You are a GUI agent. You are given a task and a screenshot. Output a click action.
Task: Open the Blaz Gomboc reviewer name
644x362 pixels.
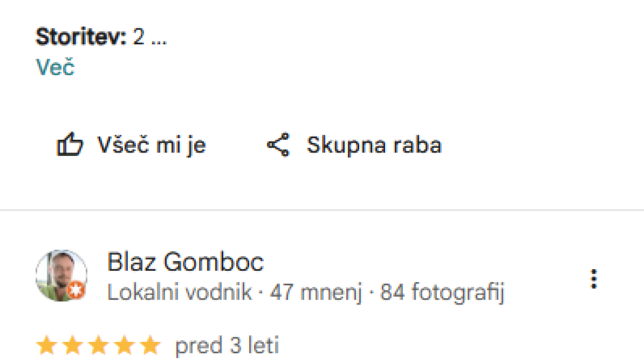click(185, 262)
